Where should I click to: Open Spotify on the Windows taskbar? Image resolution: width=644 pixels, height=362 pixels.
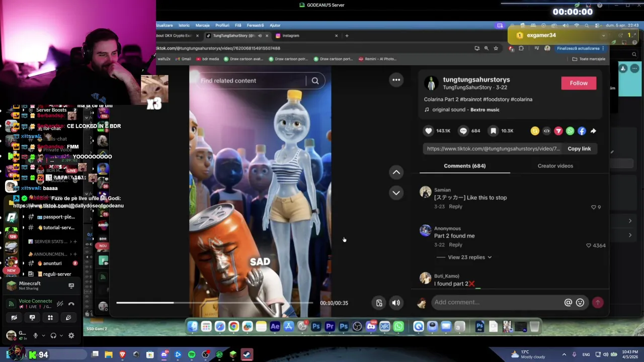[x=192, y=355]
